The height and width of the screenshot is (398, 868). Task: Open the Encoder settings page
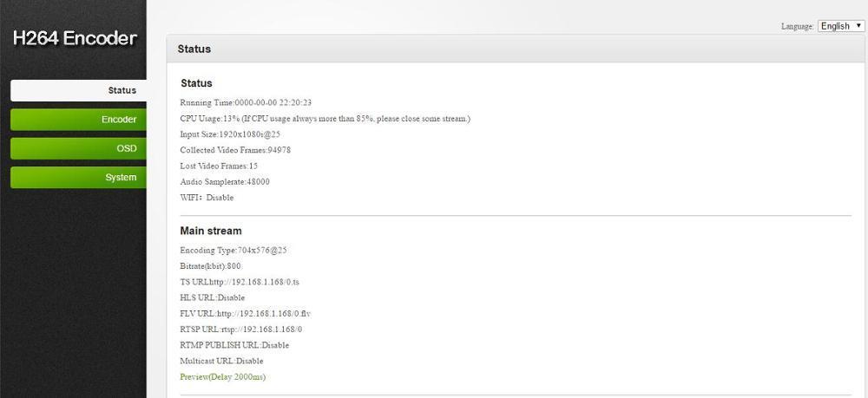78,120
